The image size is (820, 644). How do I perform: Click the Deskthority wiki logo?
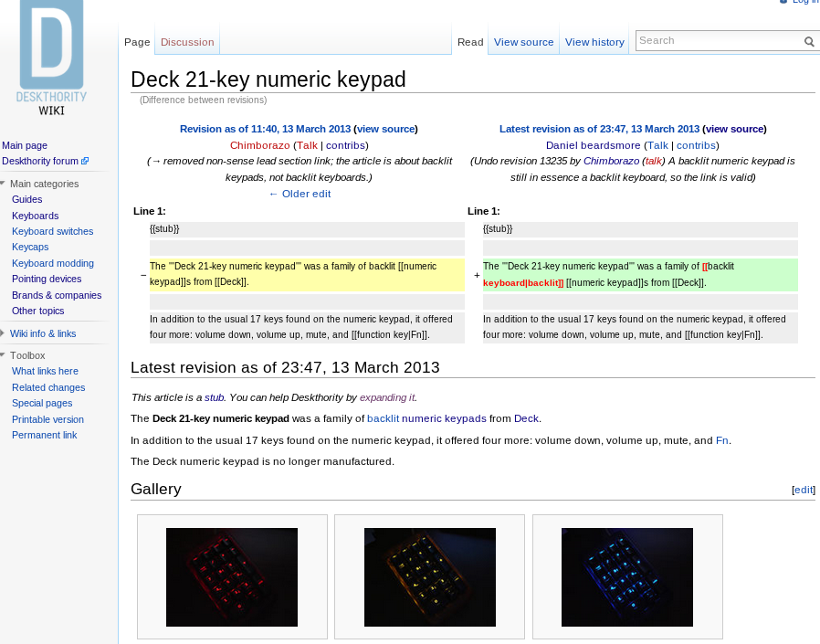tap(51, 58)
